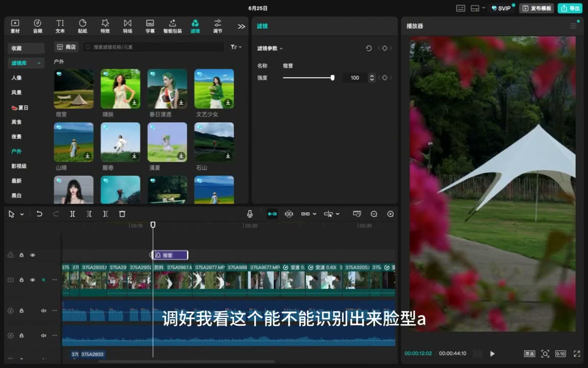Add keyframe for 强度 intensity
588x368 pixels.
click(x=385, y=78)
